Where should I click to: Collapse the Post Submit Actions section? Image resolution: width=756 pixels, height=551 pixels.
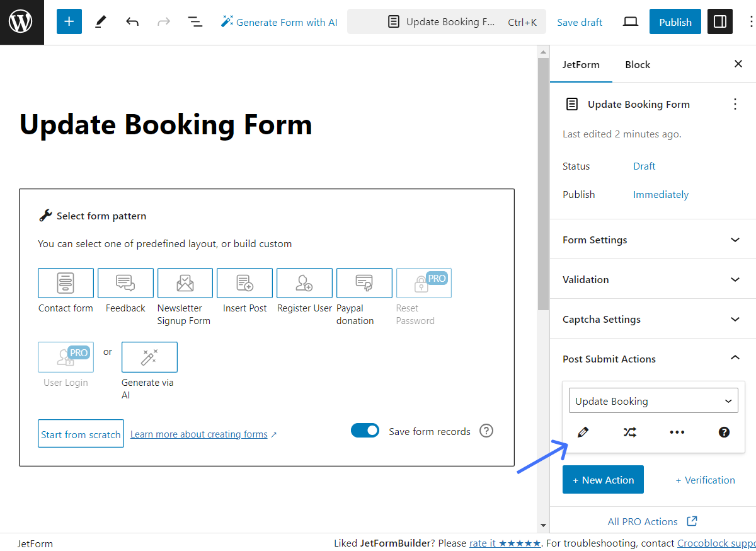point(653,358)
